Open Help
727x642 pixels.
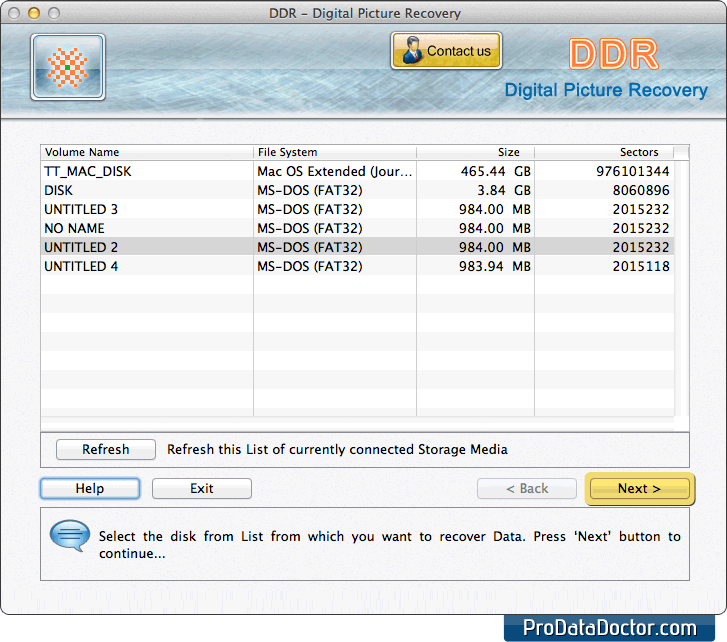click(90, 488)
